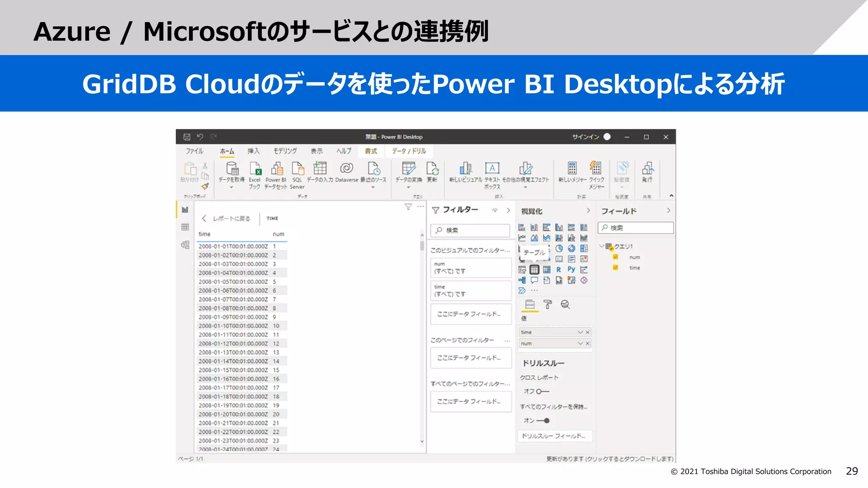868x488 pixels.
Task: Switch to Report view in left sidebar
Action: click(x=185, y=210)
